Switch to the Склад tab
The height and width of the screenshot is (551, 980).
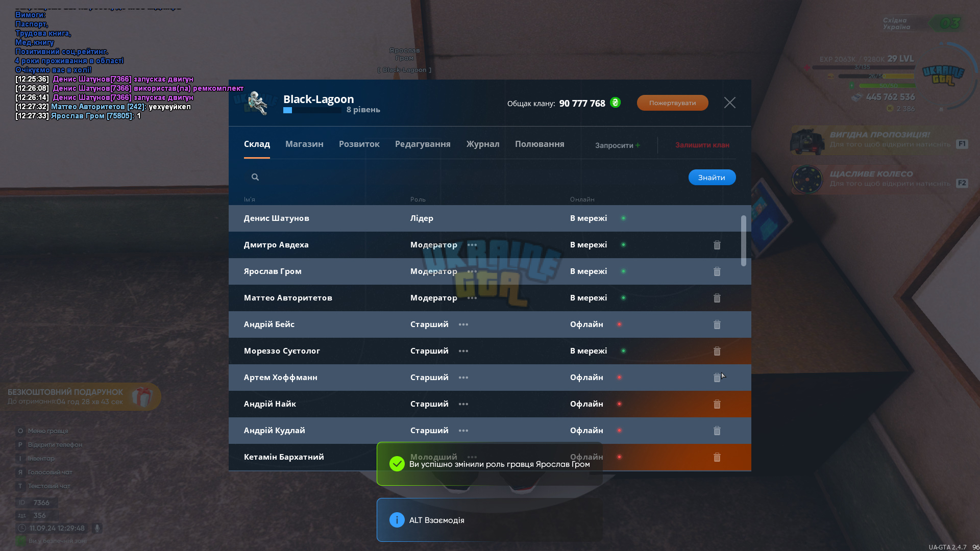[x=257, y=144]
